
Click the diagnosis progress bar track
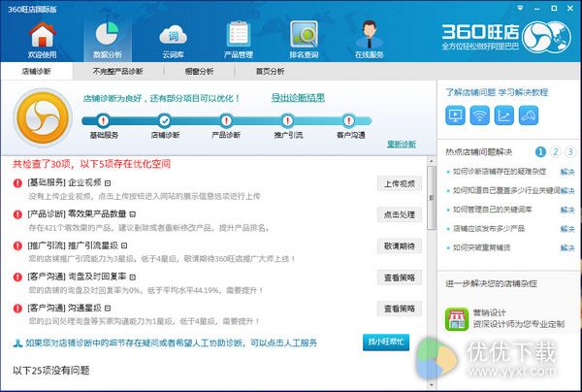click(x=226, y=120)
